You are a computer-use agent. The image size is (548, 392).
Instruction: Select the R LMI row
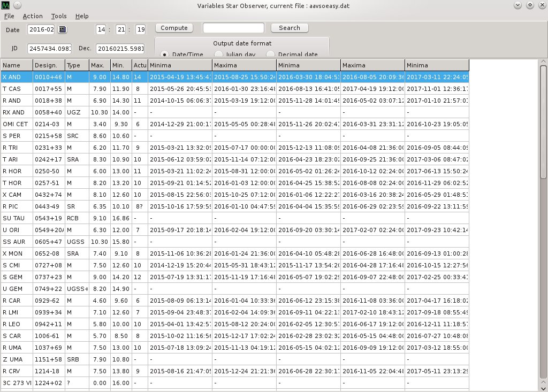(x=235, y=312)
